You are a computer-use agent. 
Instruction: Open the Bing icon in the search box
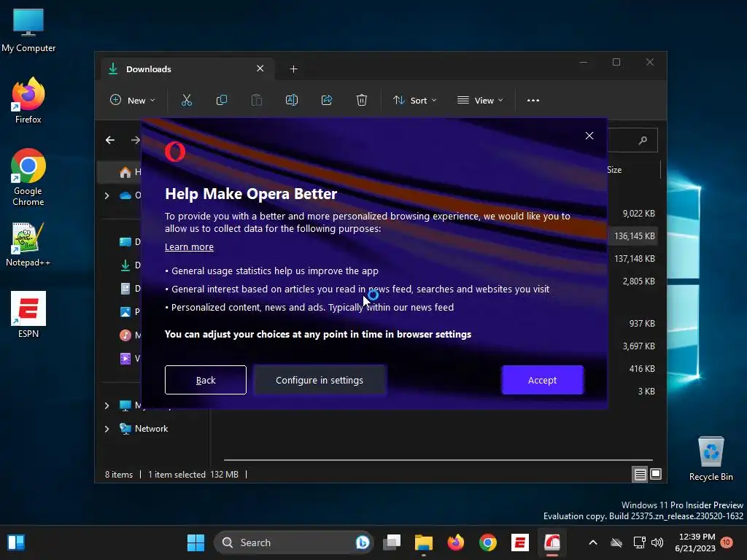(362, 542)
